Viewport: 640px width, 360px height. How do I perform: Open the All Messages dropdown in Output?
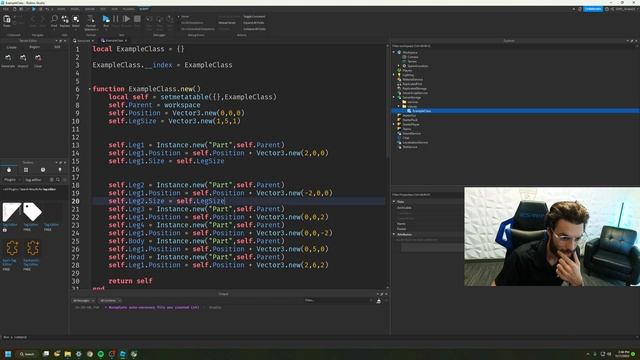click(84, 301)
